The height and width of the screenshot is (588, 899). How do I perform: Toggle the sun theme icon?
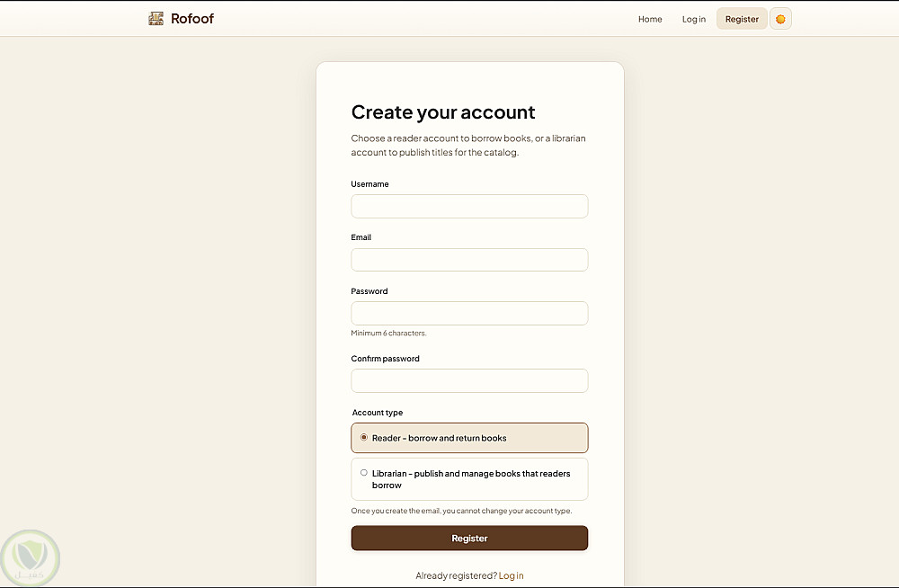(x=780, y=19)
